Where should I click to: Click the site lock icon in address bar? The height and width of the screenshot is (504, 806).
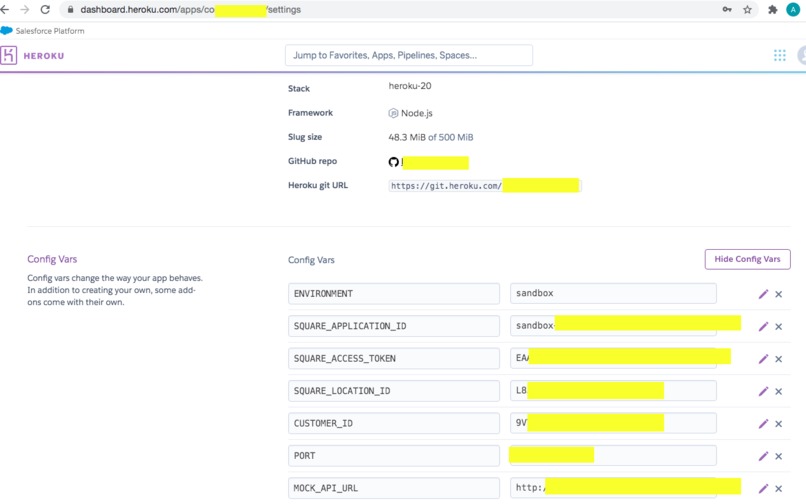tap(70, 9)
